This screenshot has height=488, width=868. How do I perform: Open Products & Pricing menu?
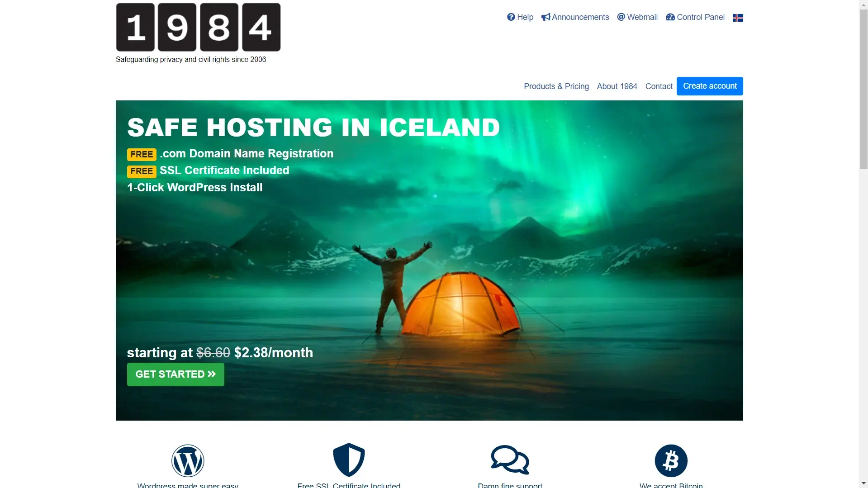556,86
